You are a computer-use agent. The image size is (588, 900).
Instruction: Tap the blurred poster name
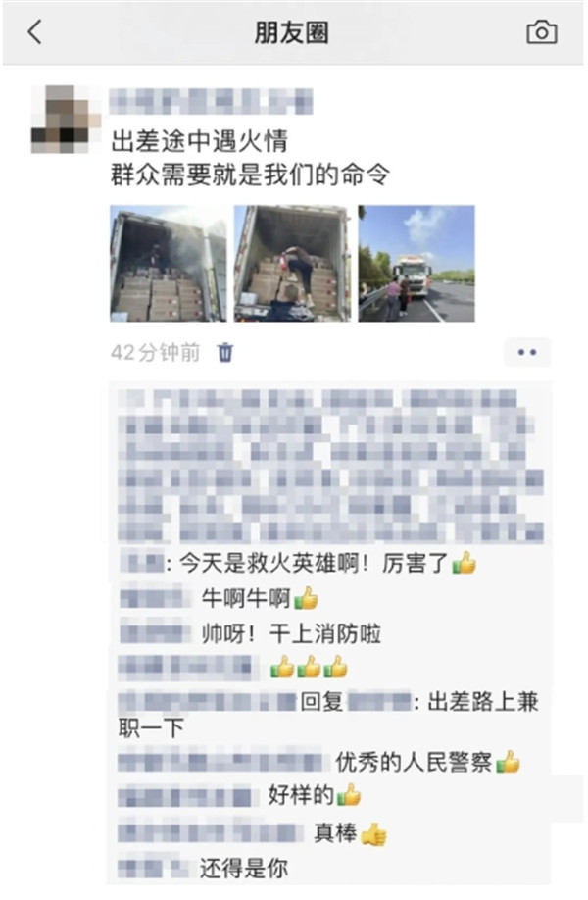coord(211,101)
